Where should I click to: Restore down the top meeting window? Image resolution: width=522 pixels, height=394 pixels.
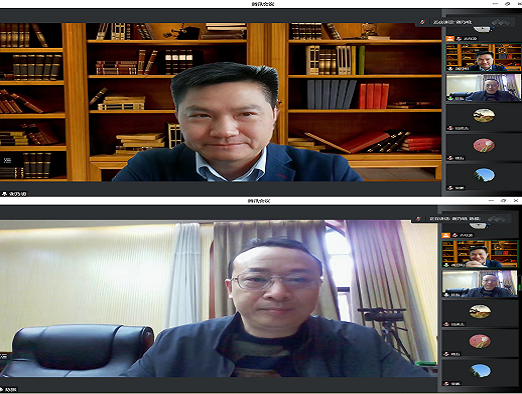508,4
